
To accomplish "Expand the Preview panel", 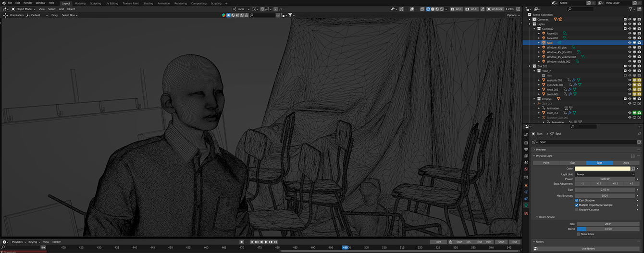I will pos(541,149).
